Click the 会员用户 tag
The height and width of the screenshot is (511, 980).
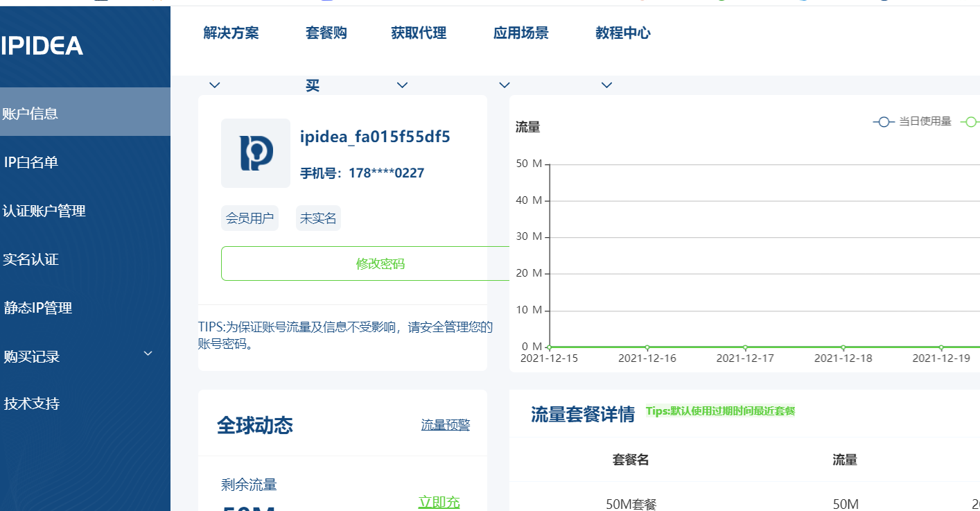250,218
